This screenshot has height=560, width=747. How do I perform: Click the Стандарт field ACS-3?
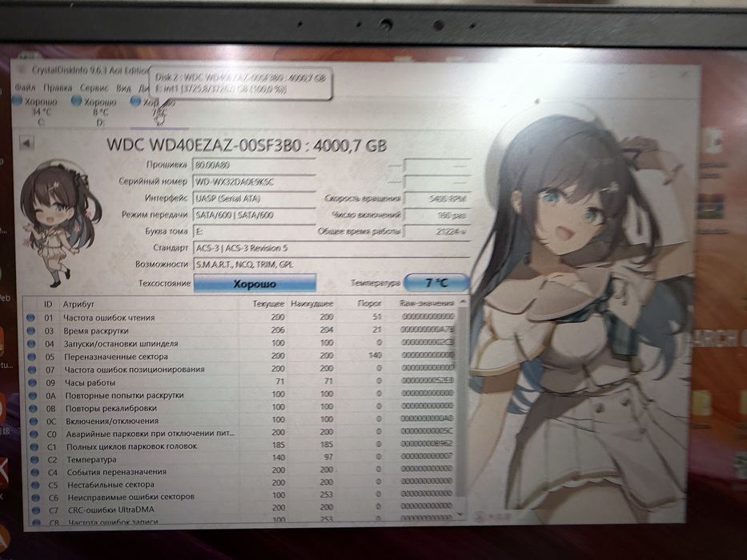331,248
